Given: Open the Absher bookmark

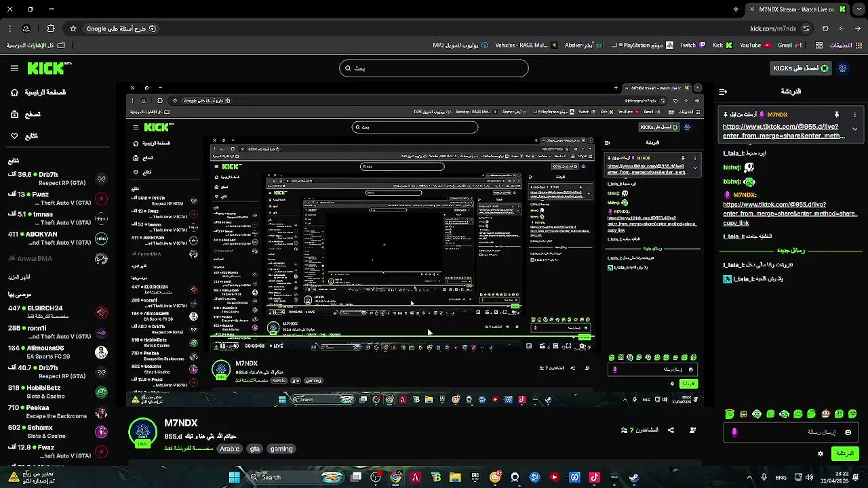Looking at the screenshot, I should pos(585,45).
